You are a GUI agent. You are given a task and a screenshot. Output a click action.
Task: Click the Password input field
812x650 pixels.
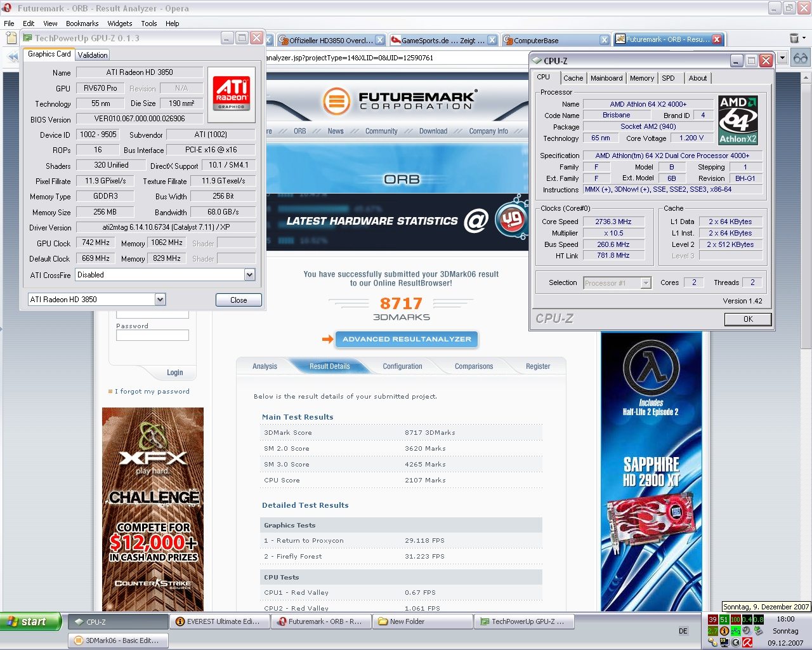(x=152, y=335)
